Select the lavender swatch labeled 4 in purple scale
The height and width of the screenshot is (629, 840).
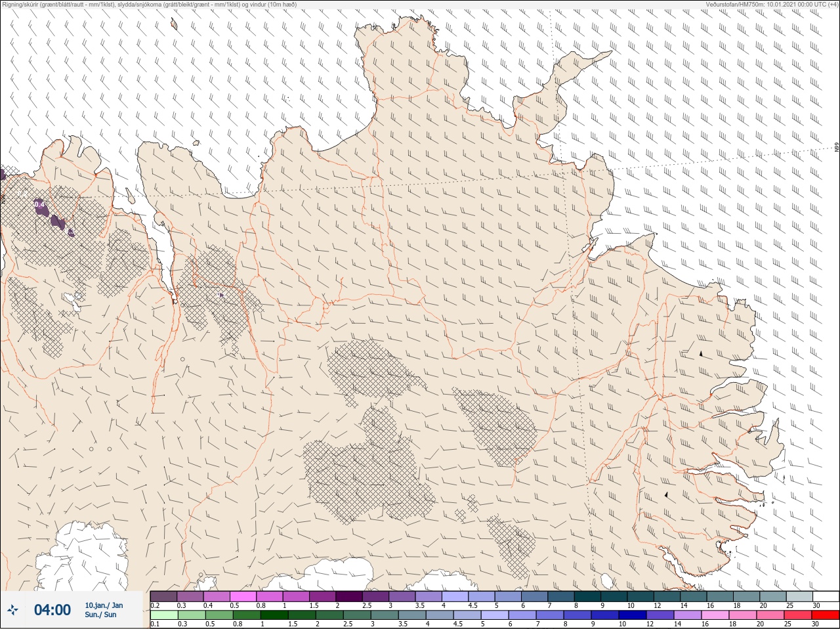455,596
